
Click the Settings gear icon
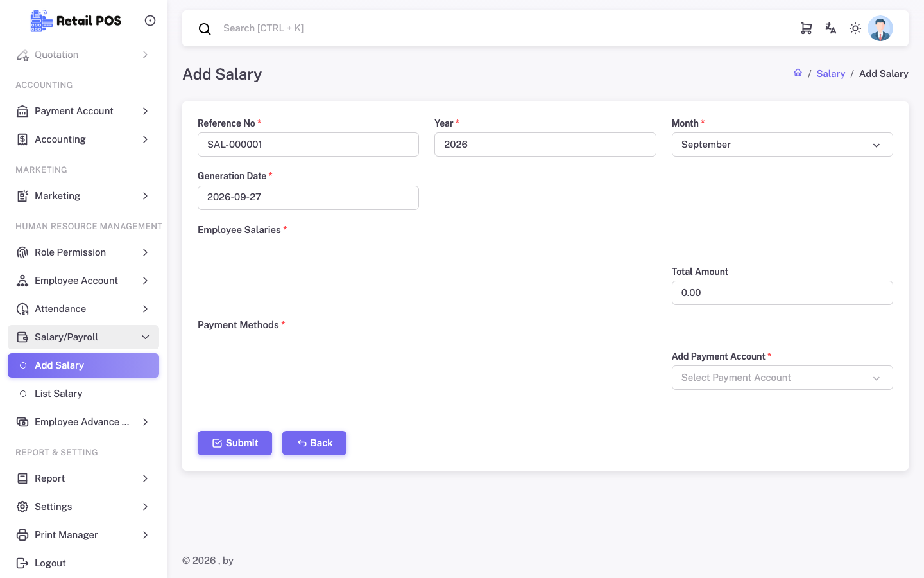22,507
